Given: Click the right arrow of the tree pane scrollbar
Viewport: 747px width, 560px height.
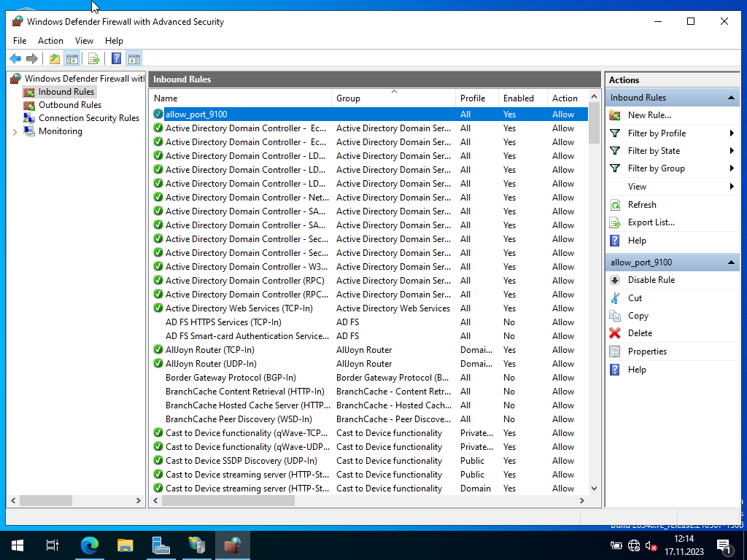Looking at the screenshot, I should (139, 500).
